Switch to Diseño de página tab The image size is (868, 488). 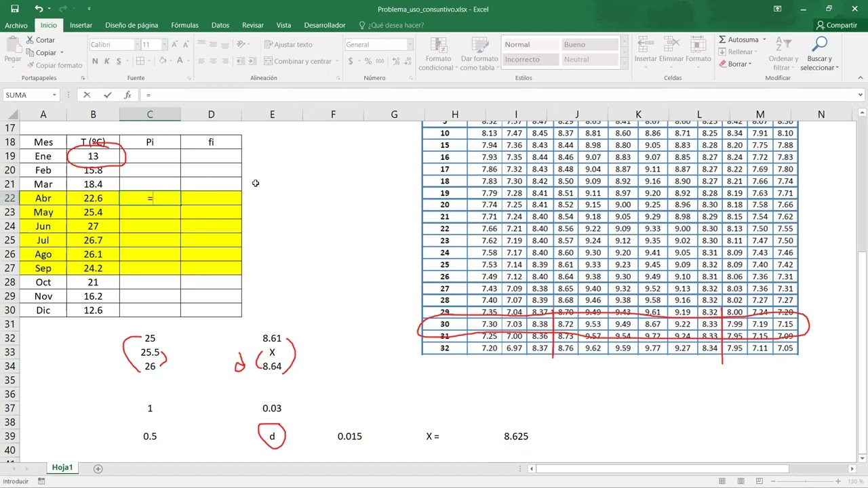[132, 25]
